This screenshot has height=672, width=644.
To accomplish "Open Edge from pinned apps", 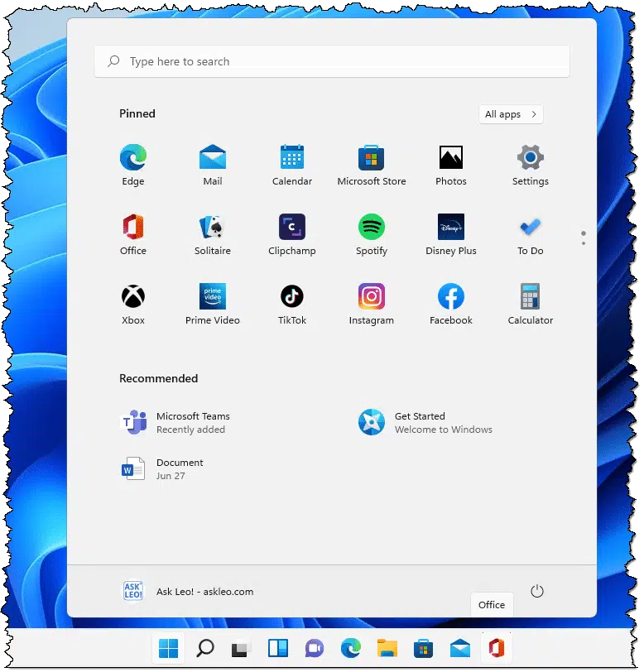I will 133,165.
